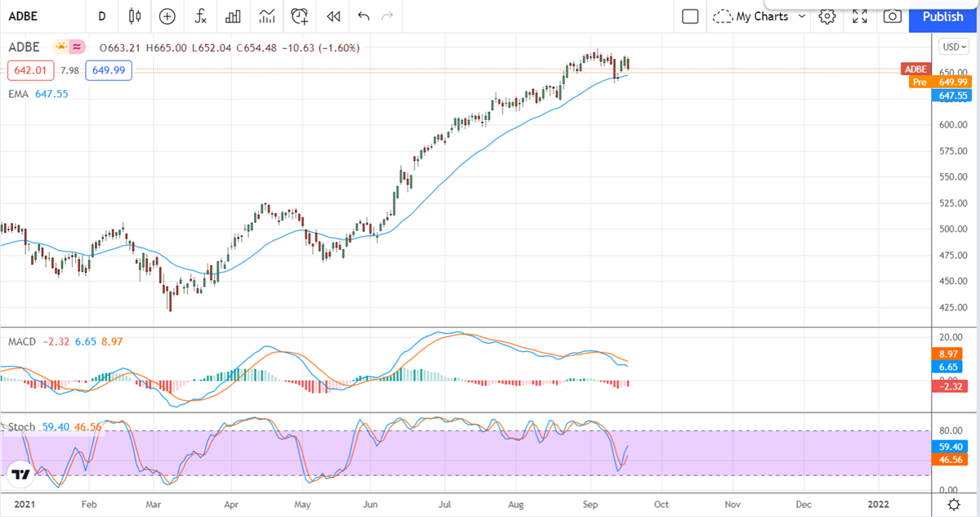
Task: Enter fullscreen mode
Action: pos(860,16)
